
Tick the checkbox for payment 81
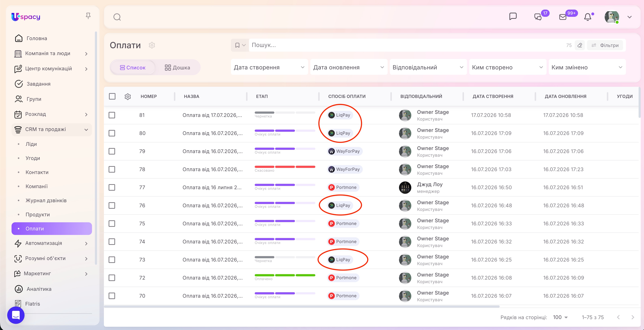click(x=112, y=115)
